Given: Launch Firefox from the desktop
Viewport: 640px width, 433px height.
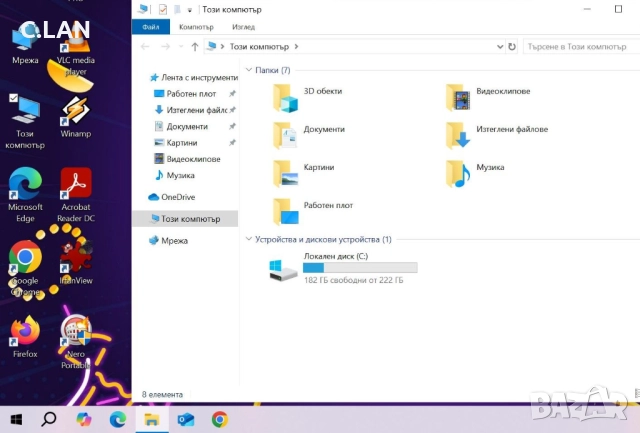Looking at the screenshot, I should coord(25,337).
